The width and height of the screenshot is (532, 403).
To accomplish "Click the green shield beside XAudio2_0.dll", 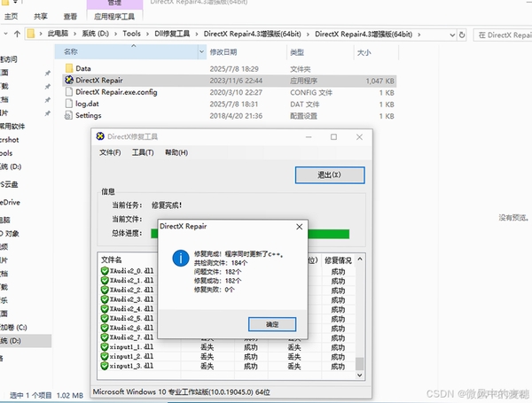I will tap(105, 271).
